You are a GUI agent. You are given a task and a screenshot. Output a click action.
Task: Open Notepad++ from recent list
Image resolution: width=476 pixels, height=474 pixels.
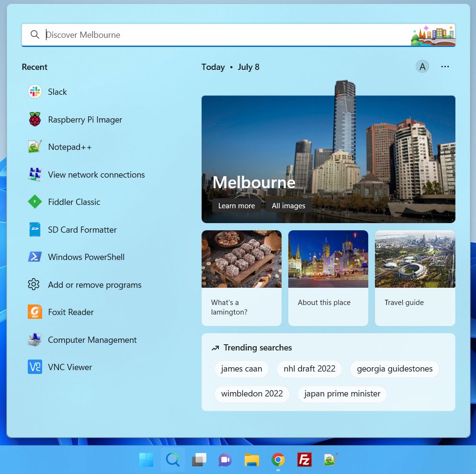point(69,147)
